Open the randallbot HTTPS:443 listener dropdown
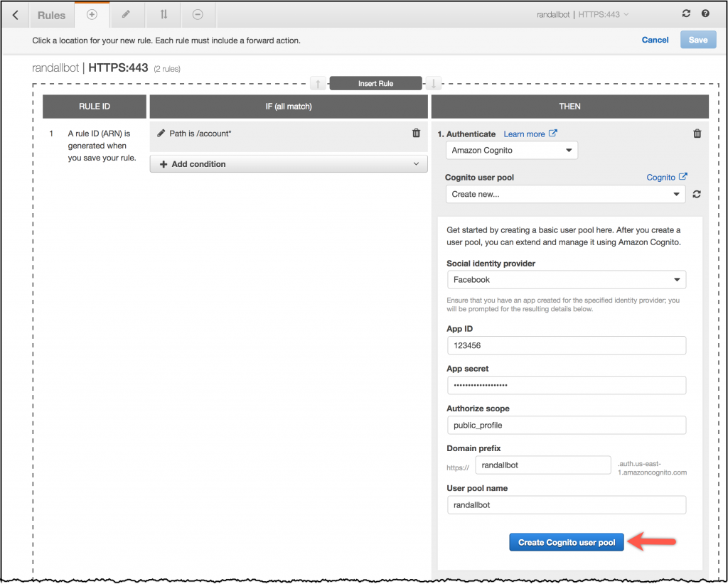This screenshot has width=728, height=584. pos(583,14)
